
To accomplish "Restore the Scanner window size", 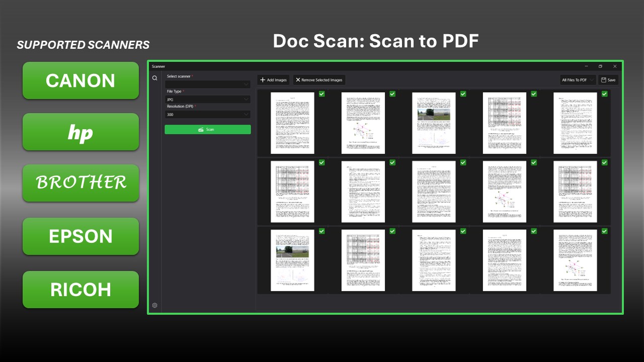I will pyautogui.click(x=600, y=66).
